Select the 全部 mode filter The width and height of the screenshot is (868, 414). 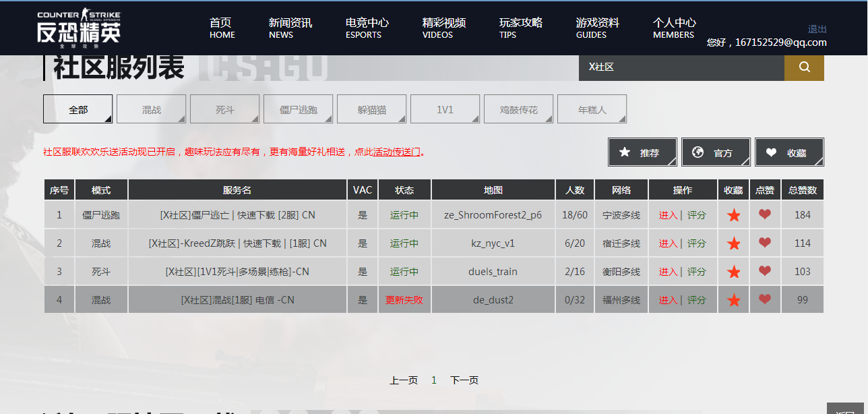78,109
